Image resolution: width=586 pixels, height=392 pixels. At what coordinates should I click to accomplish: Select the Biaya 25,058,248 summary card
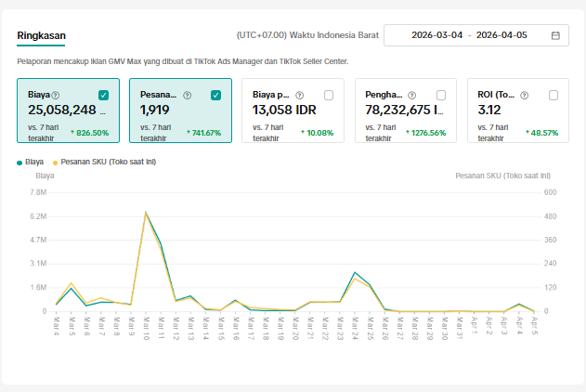[69, 111]
